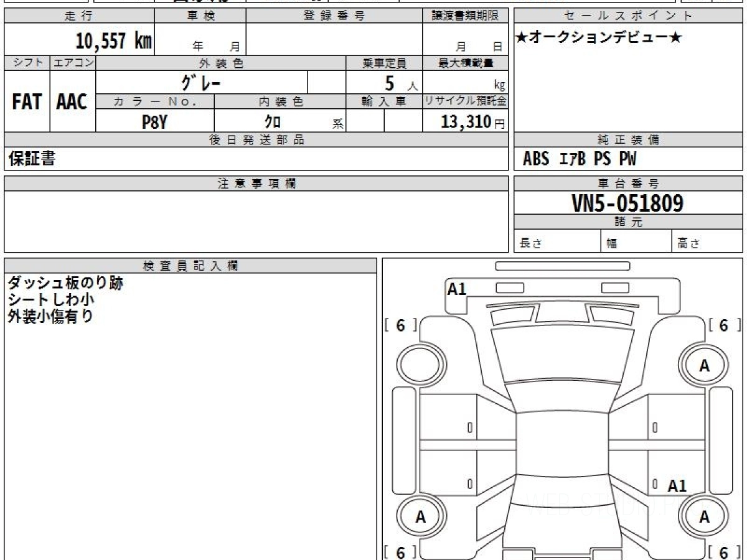
Task: Select the リサイクル預託金 header
Action: click(465, 101)
